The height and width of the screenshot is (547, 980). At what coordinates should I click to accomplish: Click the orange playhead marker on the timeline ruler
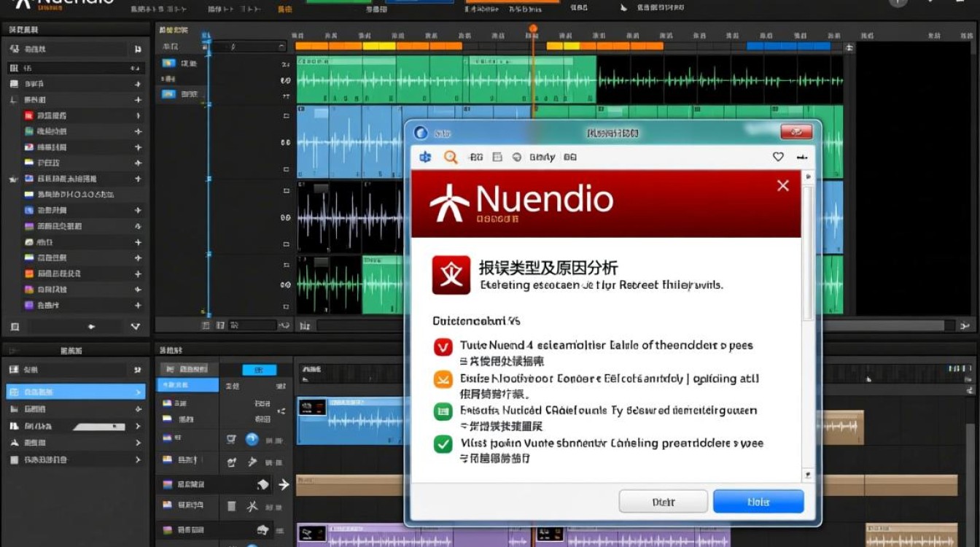tap(533, 29)
